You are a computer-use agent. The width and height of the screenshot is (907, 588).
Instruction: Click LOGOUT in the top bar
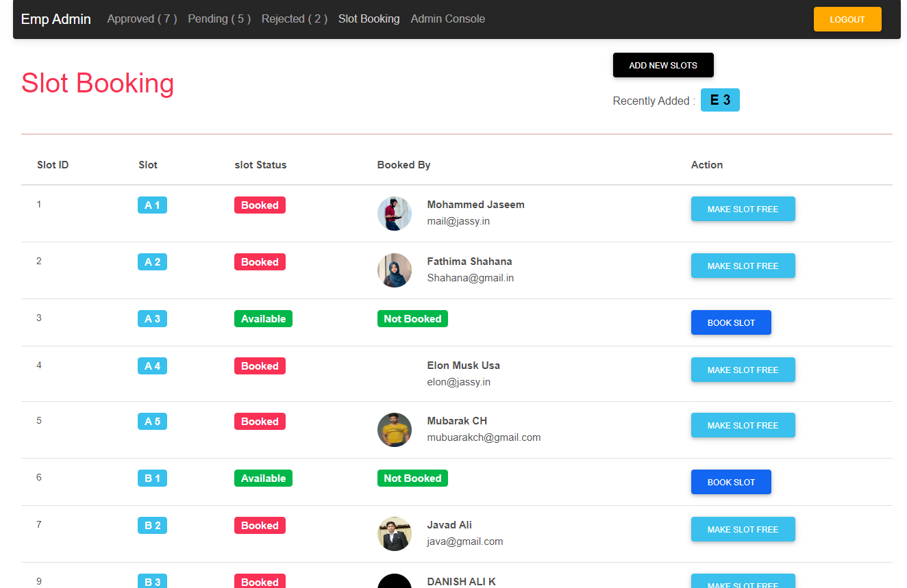[847, 19]
